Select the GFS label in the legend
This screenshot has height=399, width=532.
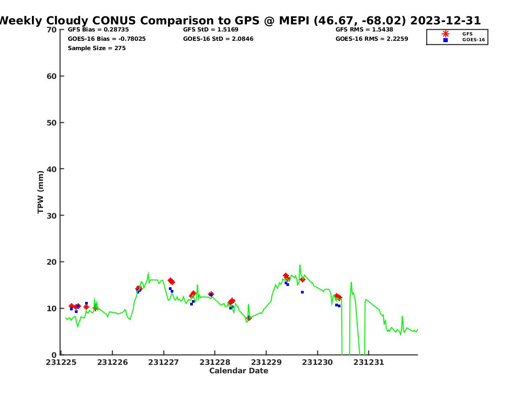point(467,34)
